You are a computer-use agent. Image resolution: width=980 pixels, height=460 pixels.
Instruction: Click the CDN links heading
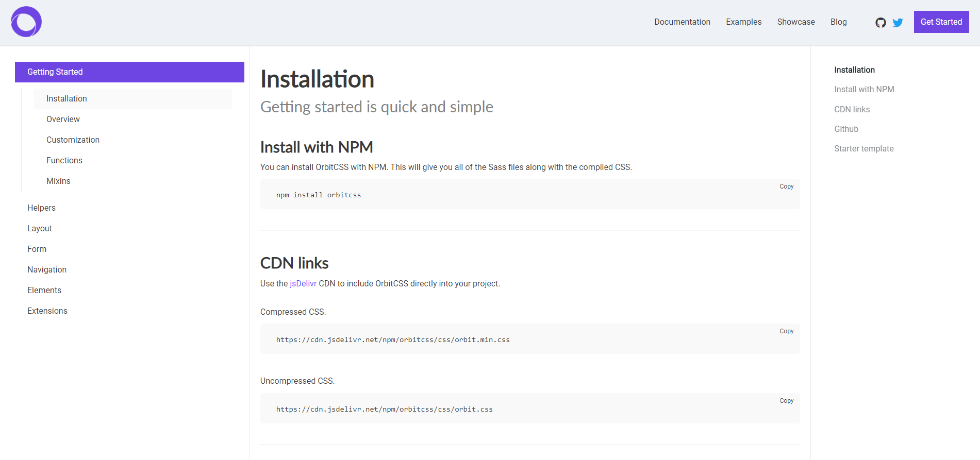point(294,263)
